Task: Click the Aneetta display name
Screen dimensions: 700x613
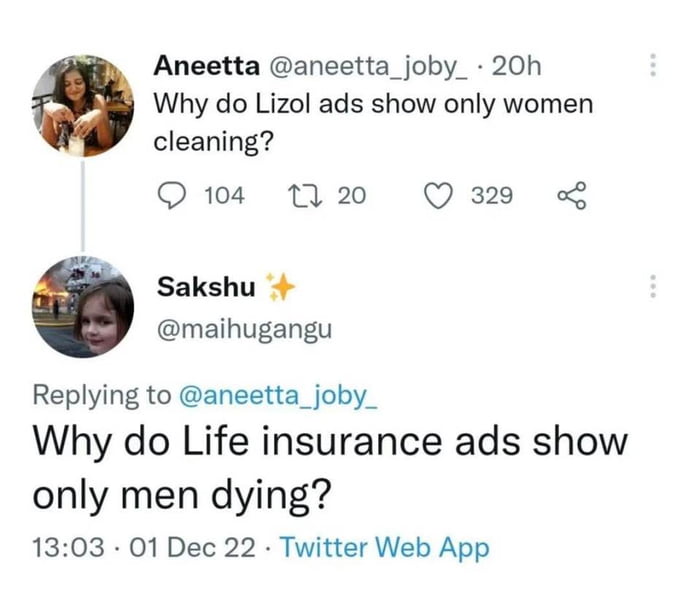Action: pos(203,66)
